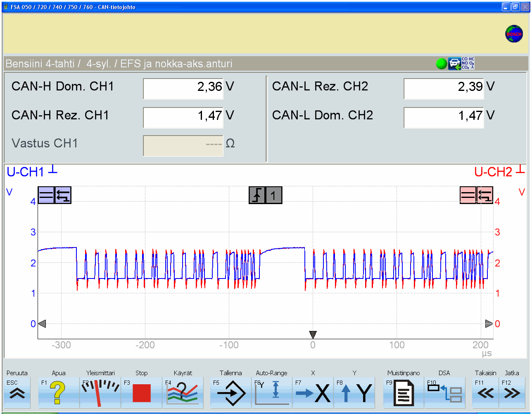The height and width of the screenshot is (414, 532).
Task: Click the Bosch globe logo
Action: click(514, 34)
